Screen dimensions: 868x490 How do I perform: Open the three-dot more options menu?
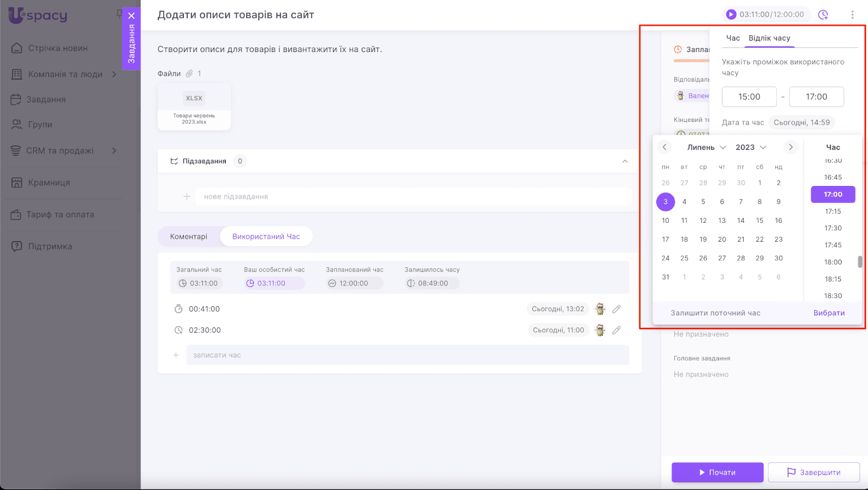(x=852, y=15)
